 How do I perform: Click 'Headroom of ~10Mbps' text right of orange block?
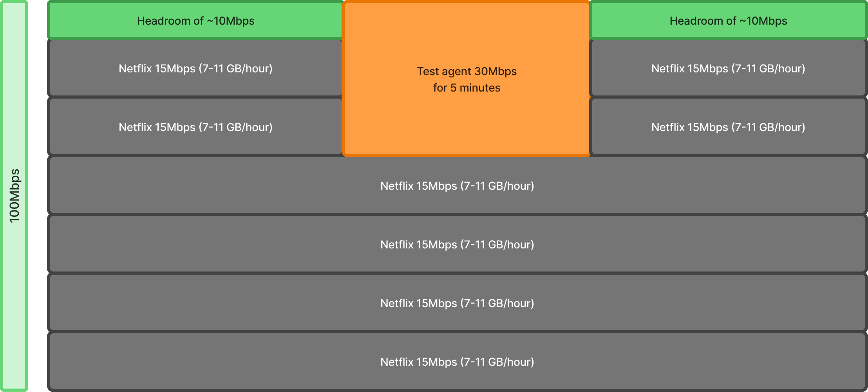[728, 21]
